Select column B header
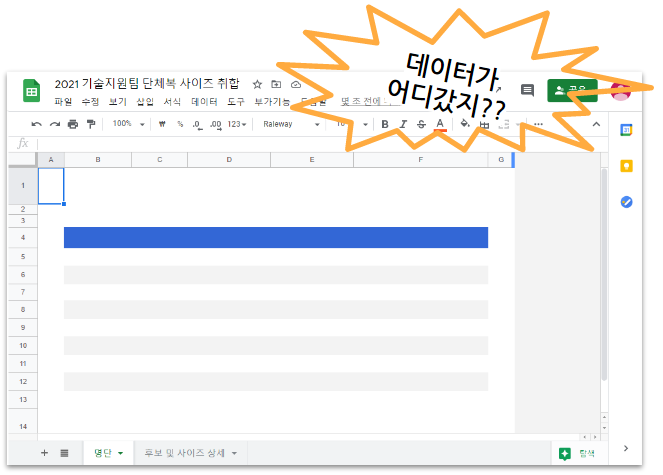The width and height of the screenshot is (663, 475). tap(98, 160)
